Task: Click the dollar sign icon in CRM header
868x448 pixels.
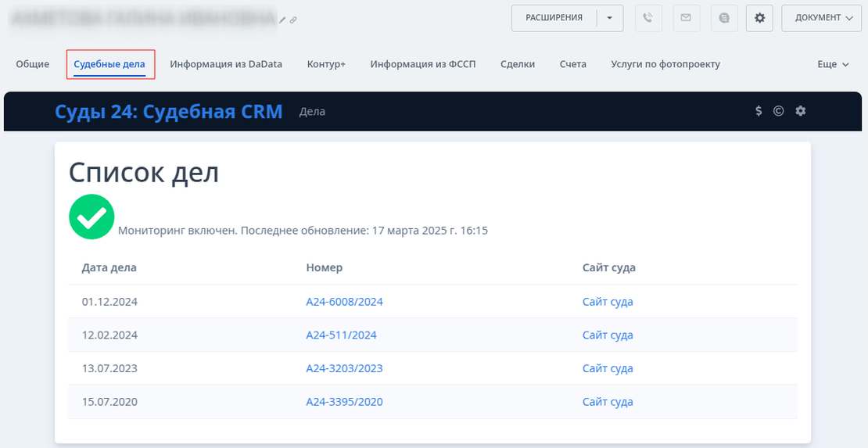Action: 759,111
